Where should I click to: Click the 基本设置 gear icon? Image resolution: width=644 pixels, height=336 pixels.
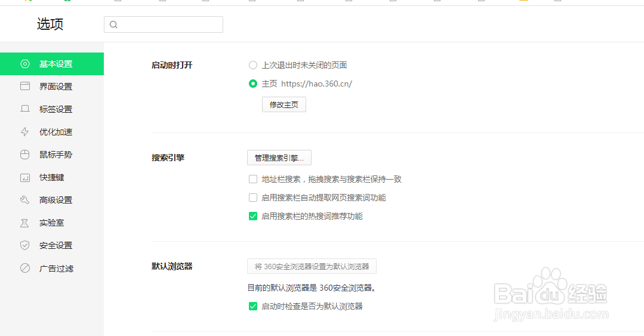pyautogui.click(x=25, y=64)
